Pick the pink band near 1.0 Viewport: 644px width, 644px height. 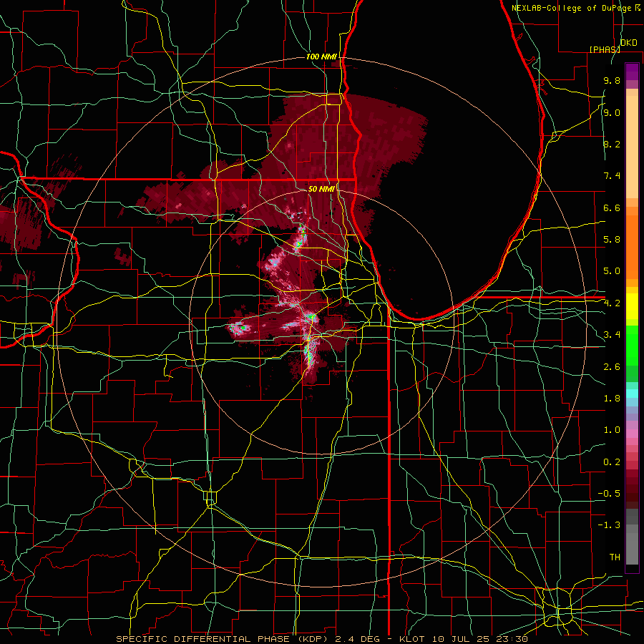tap(632, 434)
